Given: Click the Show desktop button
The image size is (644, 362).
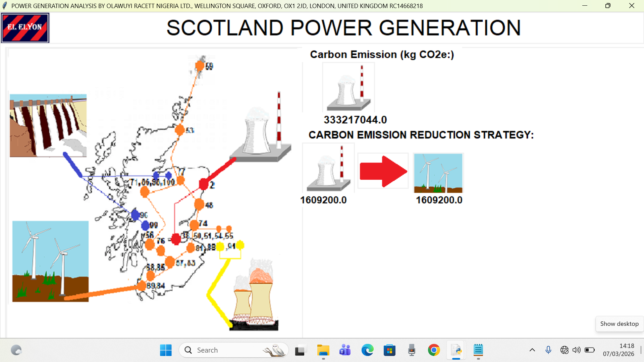Looking at the screenshot, I should pos(619,324).
